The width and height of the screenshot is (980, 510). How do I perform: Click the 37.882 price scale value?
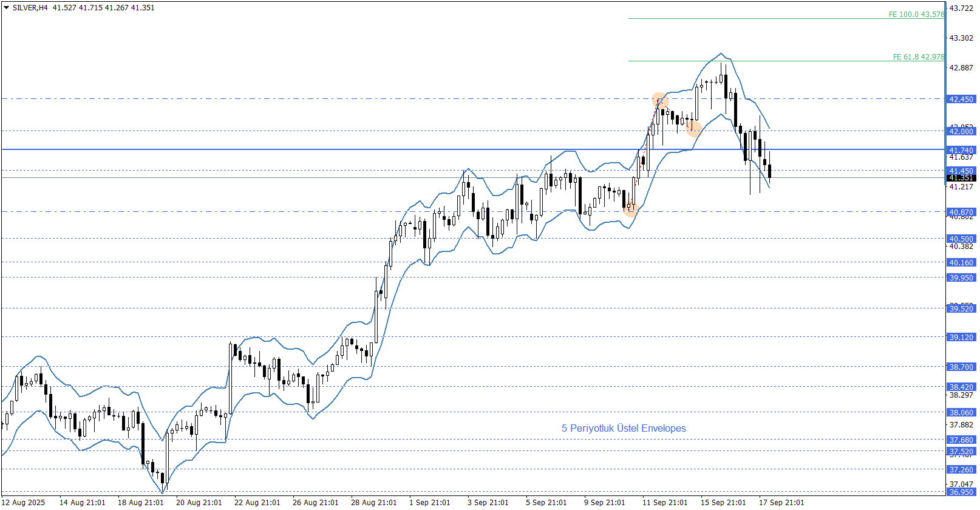pos(961,425)
